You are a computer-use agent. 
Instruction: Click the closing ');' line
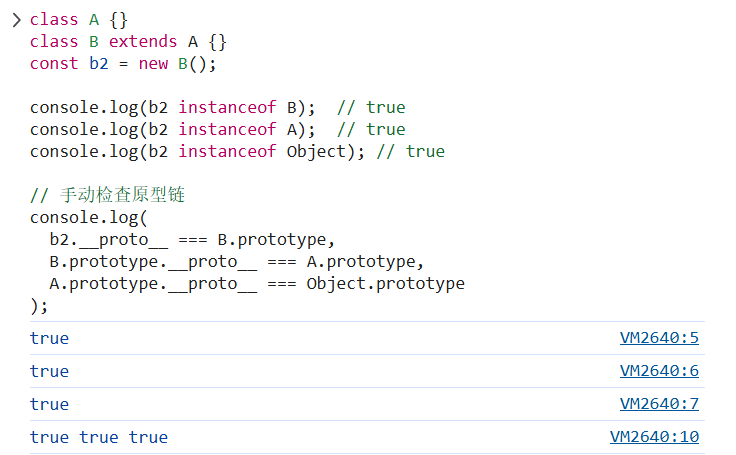pyautogui.click(x=39, y=306)
